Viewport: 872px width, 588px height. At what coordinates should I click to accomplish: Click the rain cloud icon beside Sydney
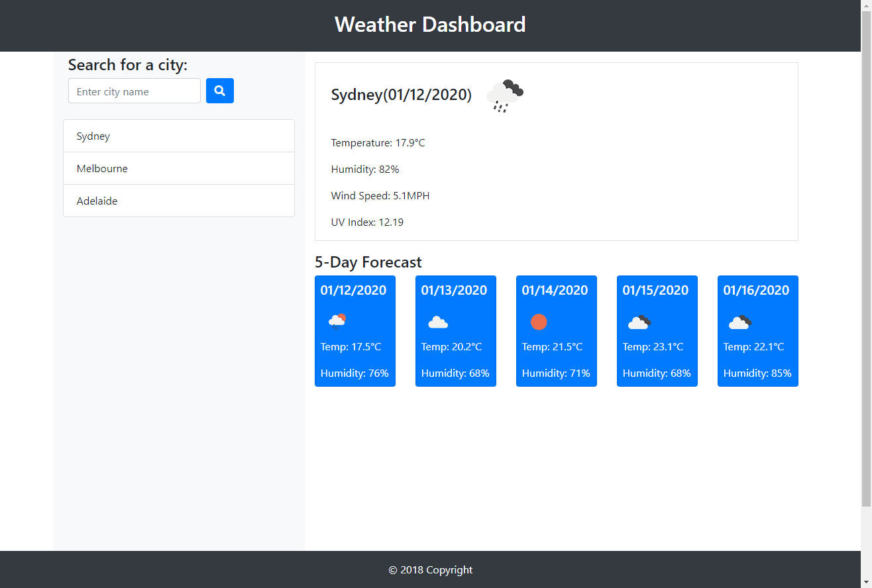coord(505,96)
